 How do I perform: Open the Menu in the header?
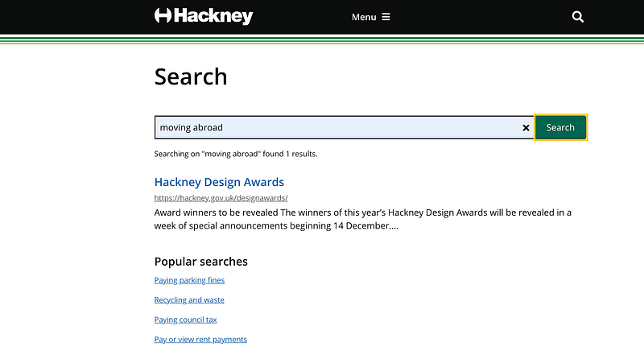pos(364,17)
